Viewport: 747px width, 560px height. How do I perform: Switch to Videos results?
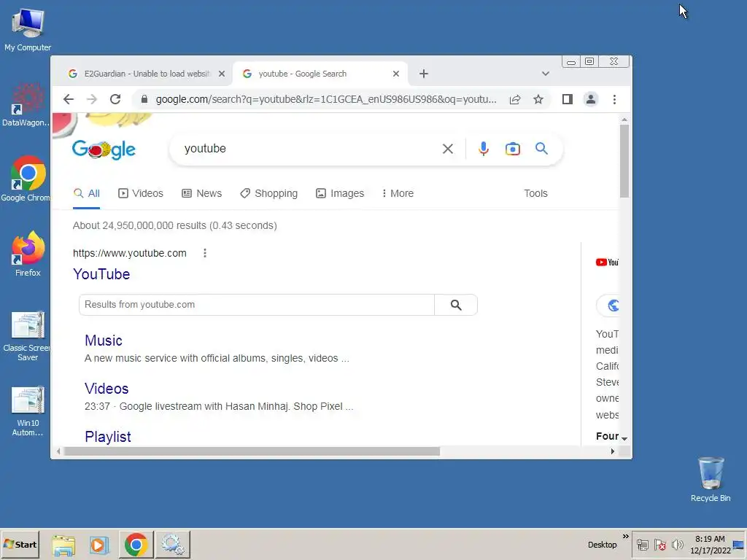(141, 193)
